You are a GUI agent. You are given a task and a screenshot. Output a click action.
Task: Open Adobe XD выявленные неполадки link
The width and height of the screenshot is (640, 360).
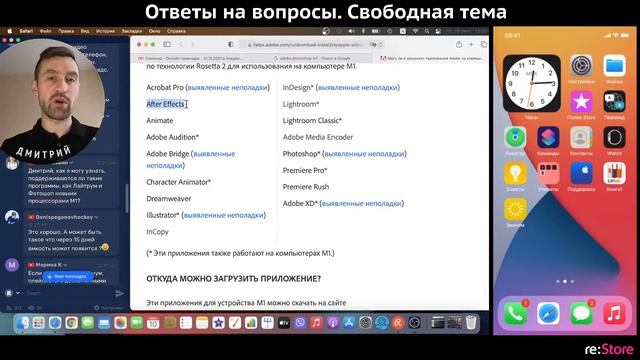[362, 203]
